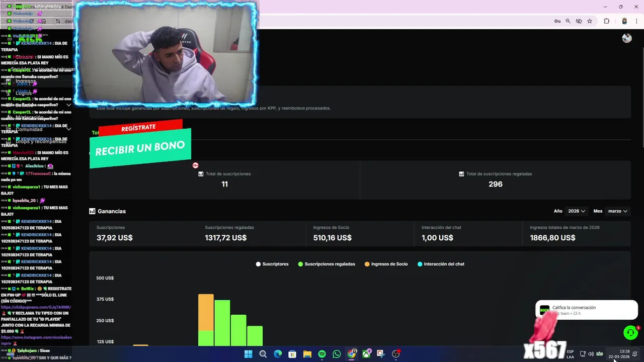The width and height of the screenshot is (644, 362).
Task: Click the 500 US$ axis label
Action: [x=105, y=278]
